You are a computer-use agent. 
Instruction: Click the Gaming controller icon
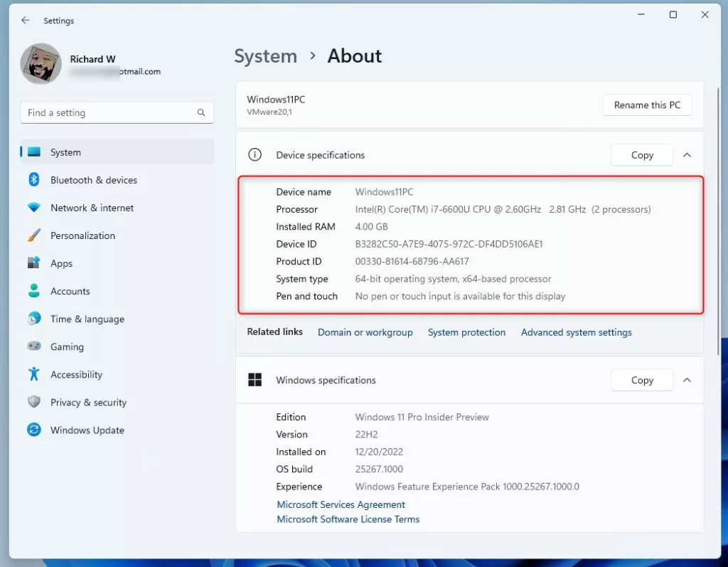point(34,346)
